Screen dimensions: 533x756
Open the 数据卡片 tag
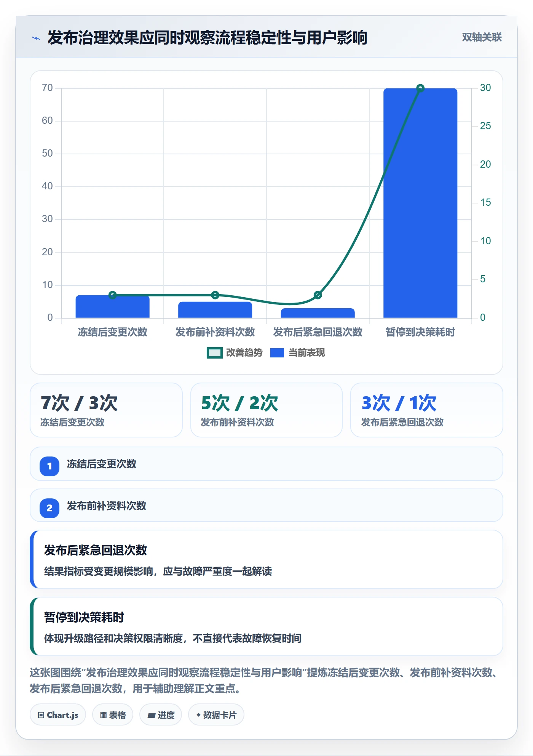(x=216, y=715)
